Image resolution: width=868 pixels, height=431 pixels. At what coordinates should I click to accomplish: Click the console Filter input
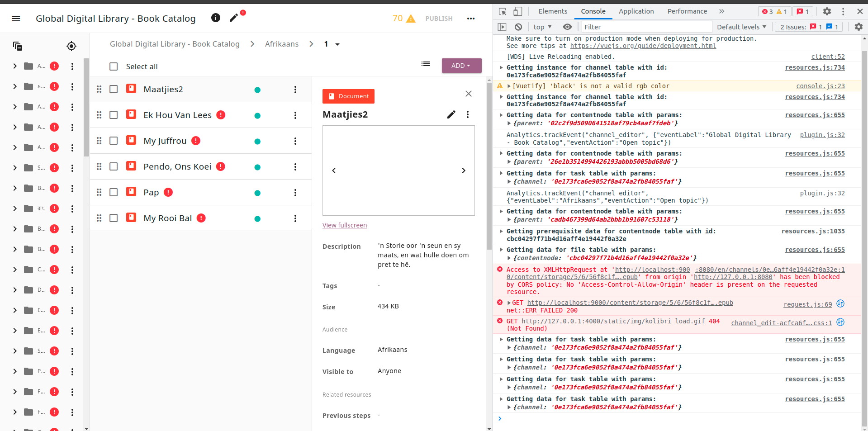[x=646, y=27]
